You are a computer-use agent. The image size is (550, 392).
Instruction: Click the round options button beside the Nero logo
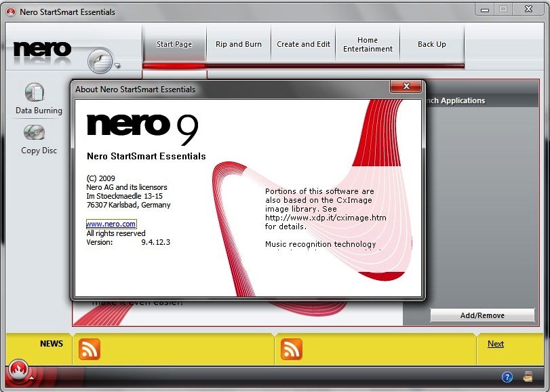(100, 61)
